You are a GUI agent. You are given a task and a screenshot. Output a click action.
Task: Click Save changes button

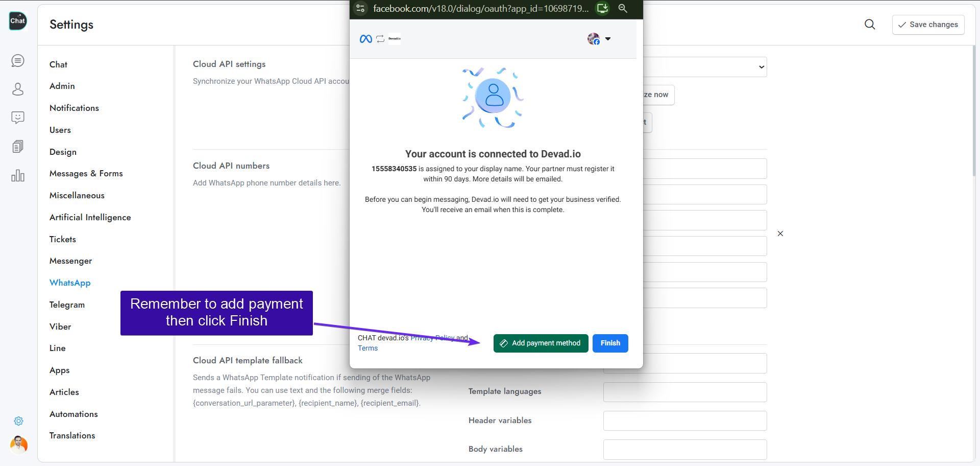tap(928, 25)
